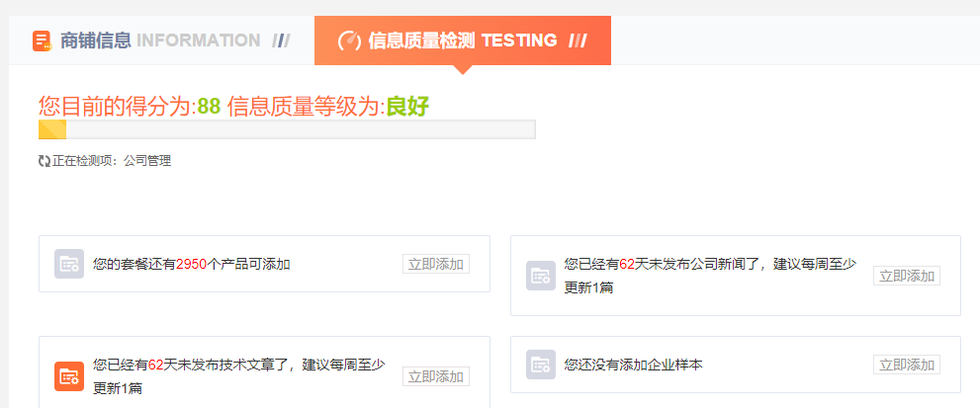Click the refresh icon beside 正在检测项

pyautogui.click(x=45, y=160)
